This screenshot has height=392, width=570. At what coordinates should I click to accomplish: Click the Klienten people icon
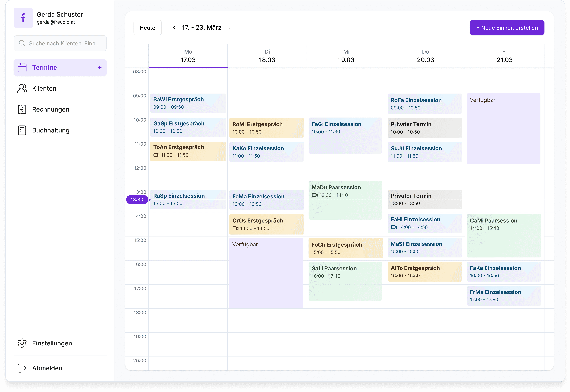point(22,88)
